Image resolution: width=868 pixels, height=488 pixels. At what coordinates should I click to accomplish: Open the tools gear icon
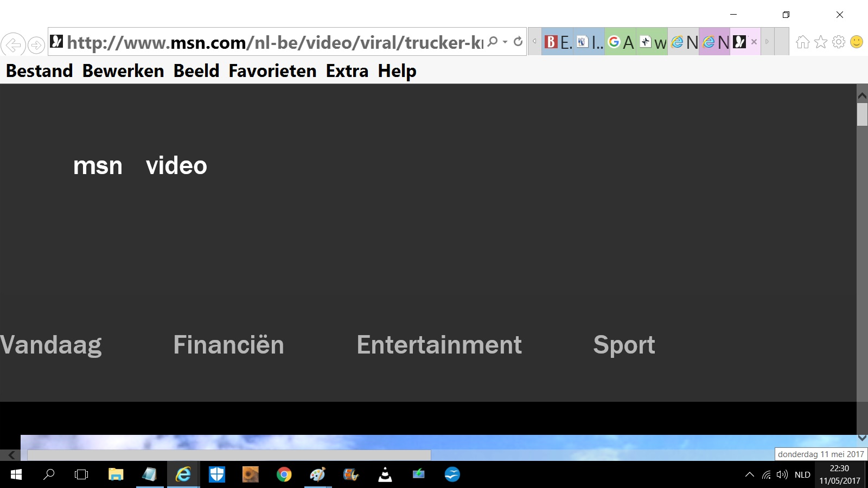click(x=839, y=42)
